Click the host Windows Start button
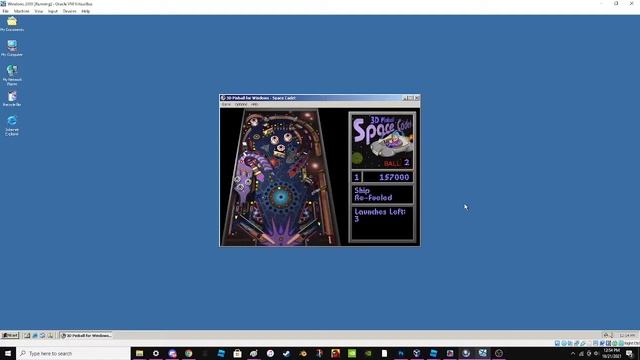The height and width of the screenshot is (360, 640). click(8, 353)
